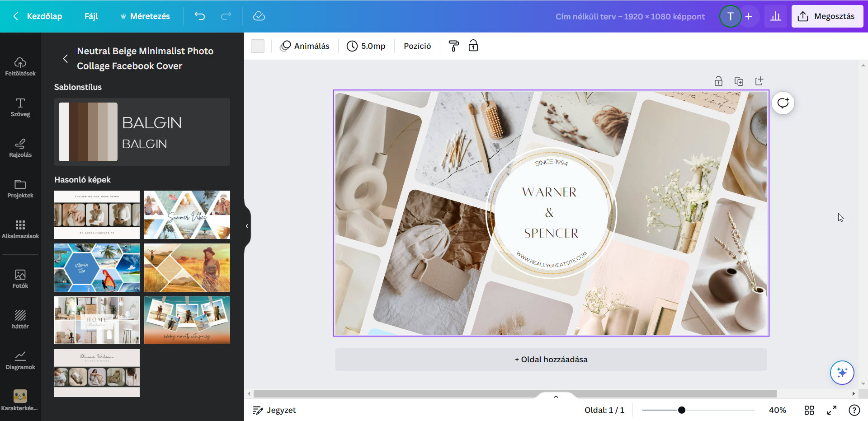The width and height of the screenshot is (868, 421).
Task: Add a comment using the speech bubble icon
Action: coord(783,103)
